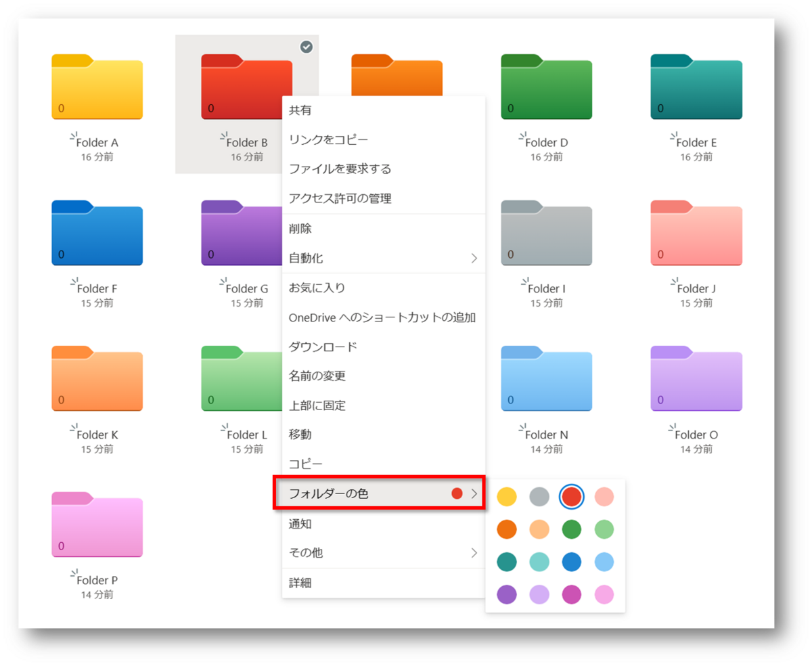Open 詳細 from the context menu
812x666 pixels.
pyautogui.click(x=384, y=583)
